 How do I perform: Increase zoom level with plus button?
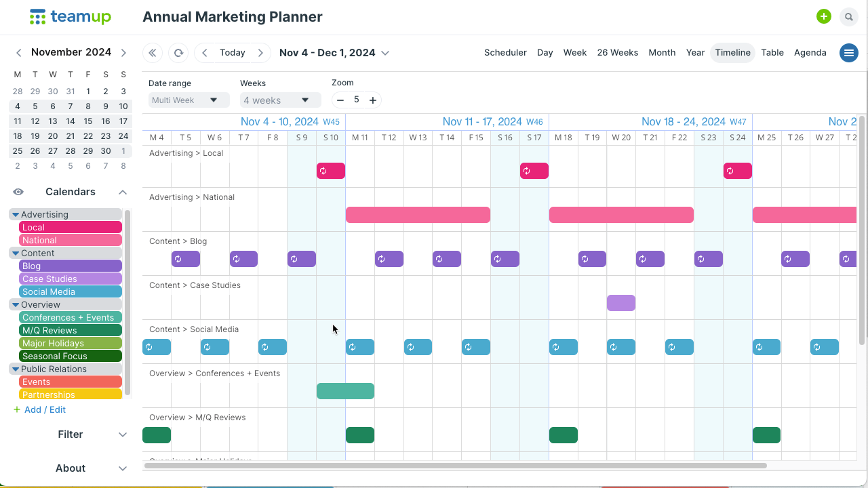[372, 100]
